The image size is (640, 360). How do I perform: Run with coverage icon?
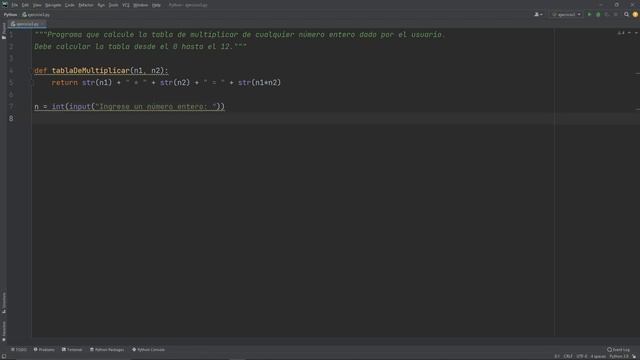tap(607, 15)
